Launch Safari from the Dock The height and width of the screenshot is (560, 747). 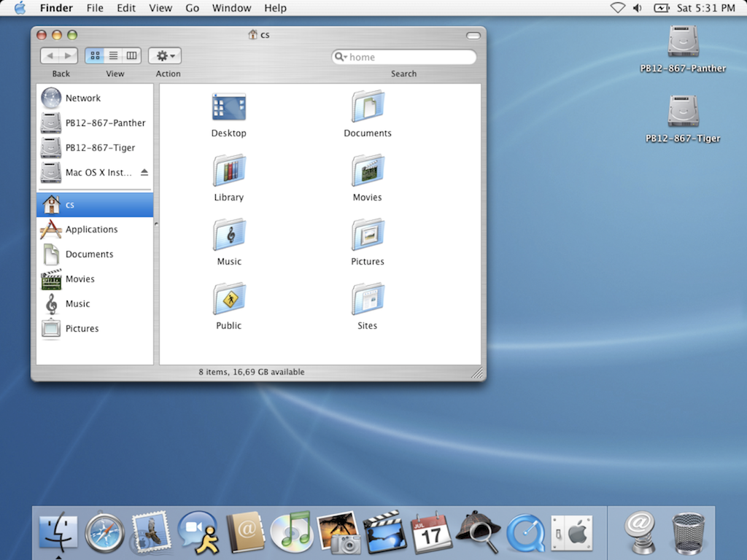pos(105,532)
